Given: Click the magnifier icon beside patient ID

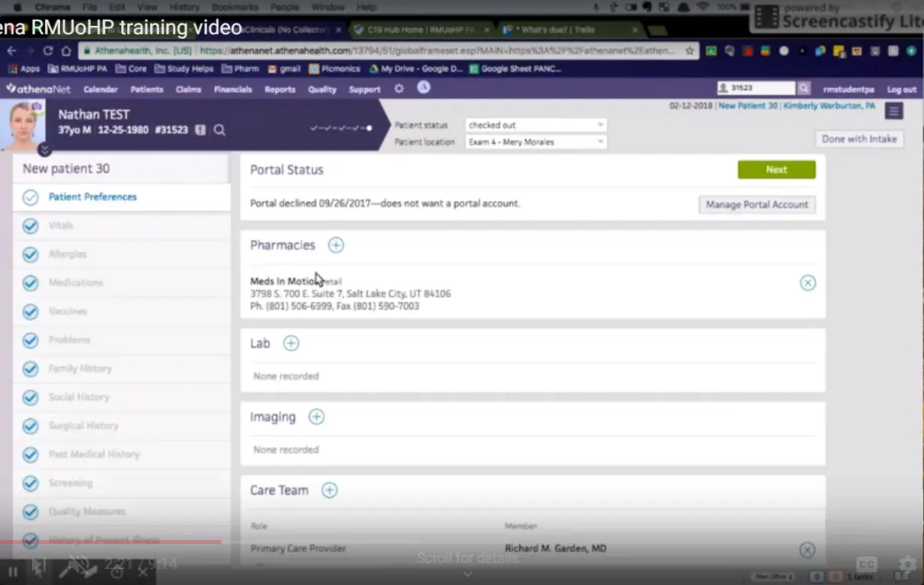Looking at the screenshot, I should 219,130.
